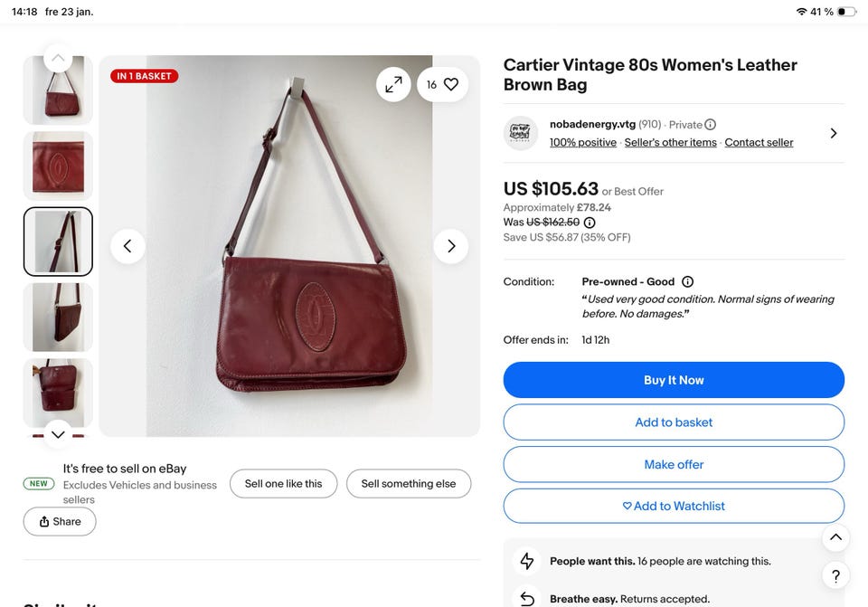Open the condition info tooltip icon
Viewport: 868px width, 607px height.
687,282
